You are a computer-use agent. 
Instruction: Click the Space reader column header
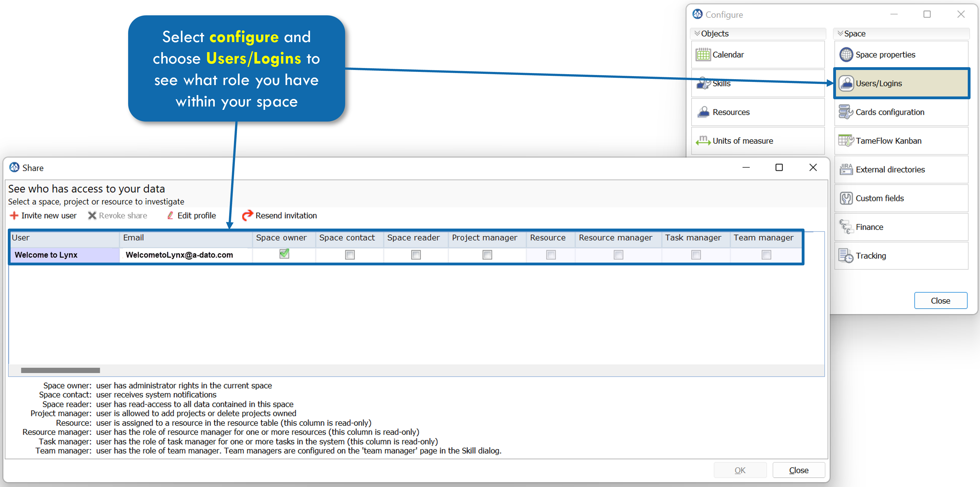point(416,238)
